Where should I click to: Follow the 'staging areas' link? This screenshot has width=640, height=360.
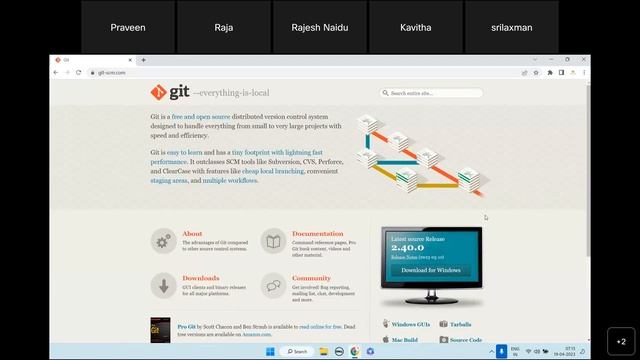[169, 180]
